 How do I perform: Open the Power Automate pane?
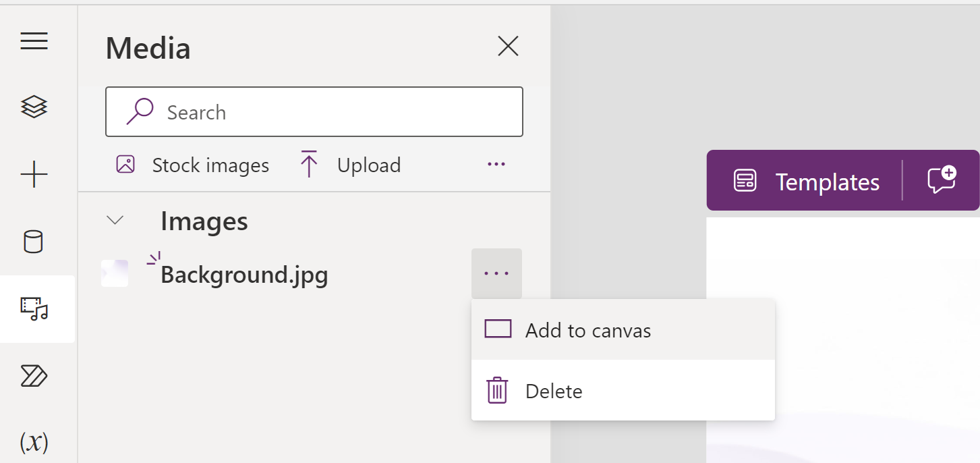pos(34,376)
